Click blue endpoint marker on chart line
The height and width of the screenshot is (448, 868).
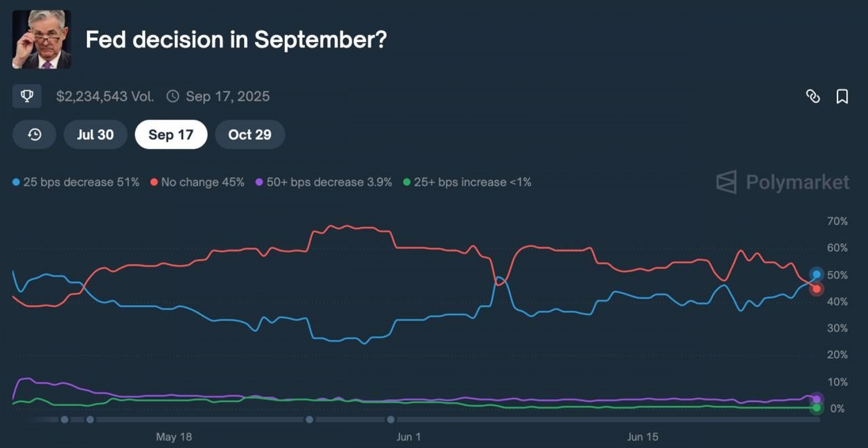click(816, 274)
